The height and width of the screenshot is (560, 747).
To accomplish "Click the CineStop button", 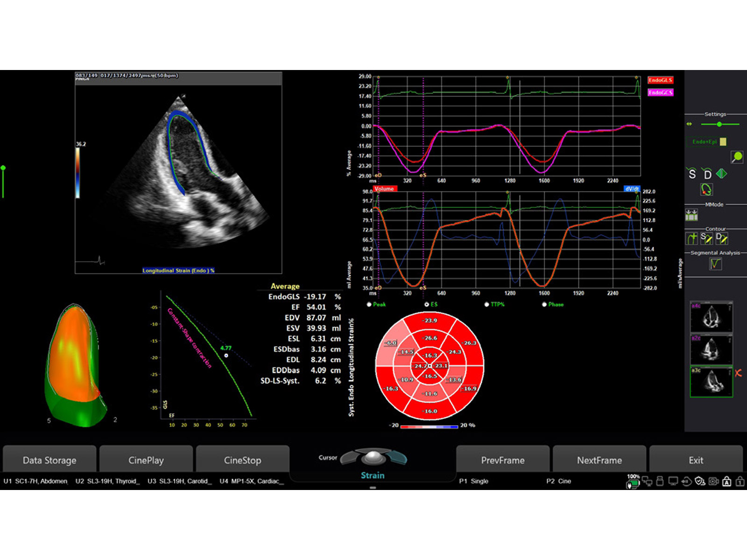I will pos(243,460).
